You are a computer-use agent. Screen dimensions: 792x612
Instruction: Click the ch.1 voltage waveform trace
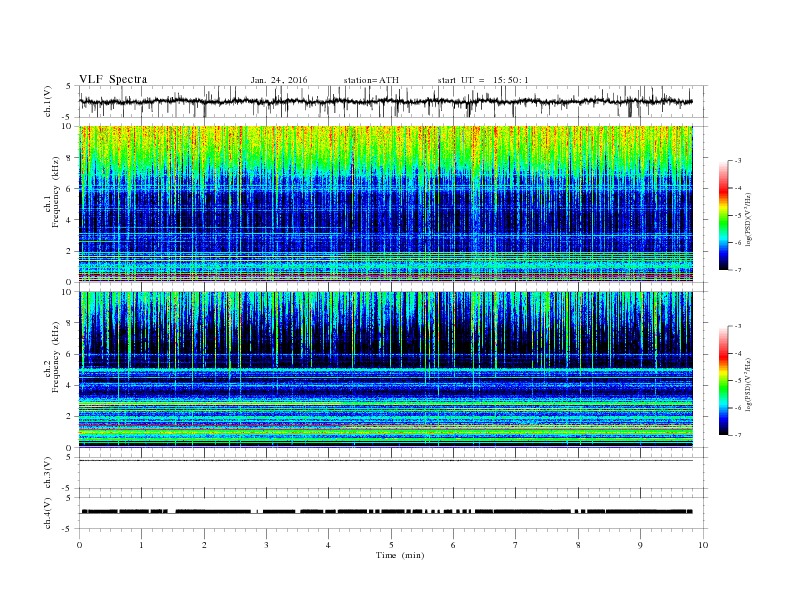[386, 101]
